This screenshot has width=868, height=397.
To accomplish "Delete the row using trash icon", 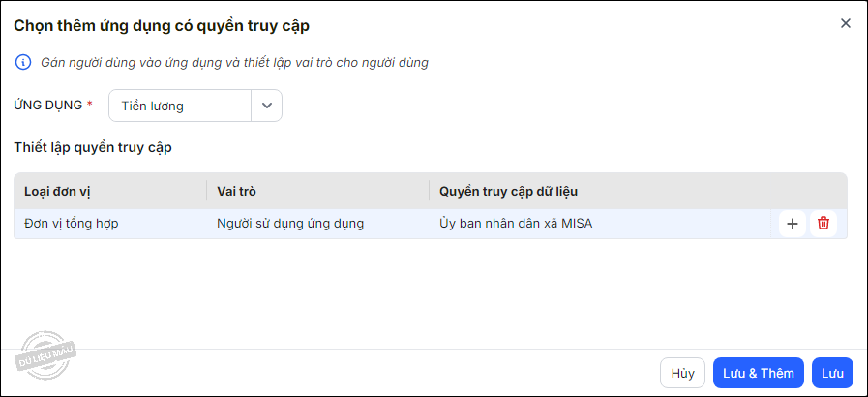I will (823, 224).
